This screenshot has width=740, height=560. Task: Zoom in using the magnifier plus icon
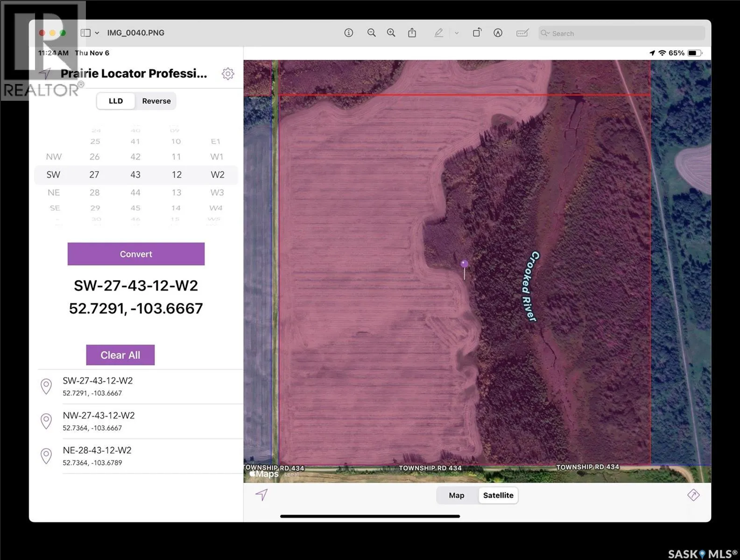click(391, 33)
